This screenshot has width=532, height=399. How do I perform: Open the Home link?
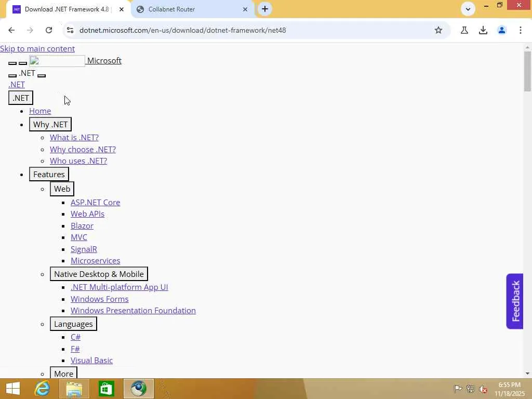(x=40, y=111)
